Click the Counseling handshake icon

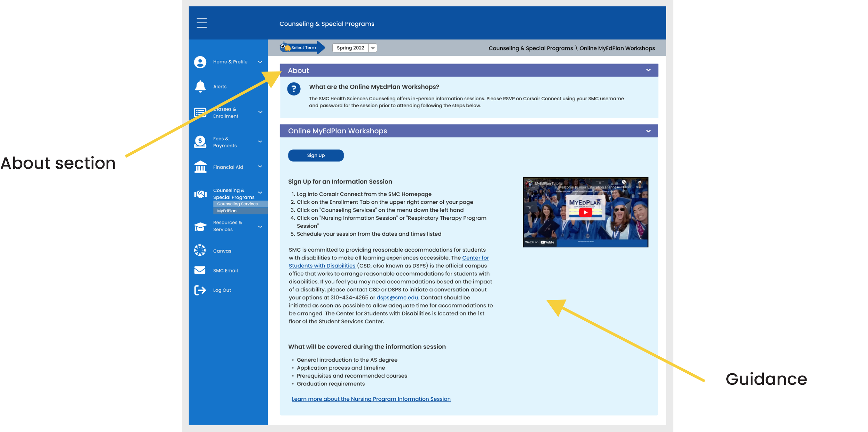[200, 194]
